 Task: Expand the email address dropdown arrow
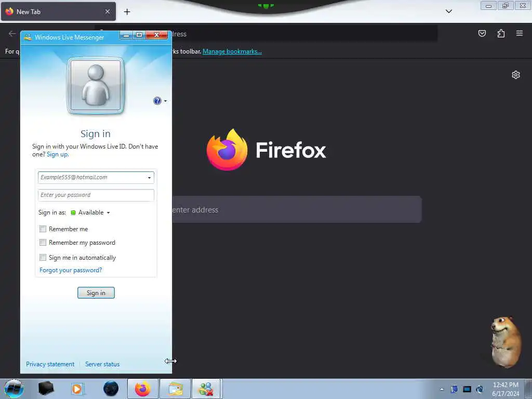(149, 178)
